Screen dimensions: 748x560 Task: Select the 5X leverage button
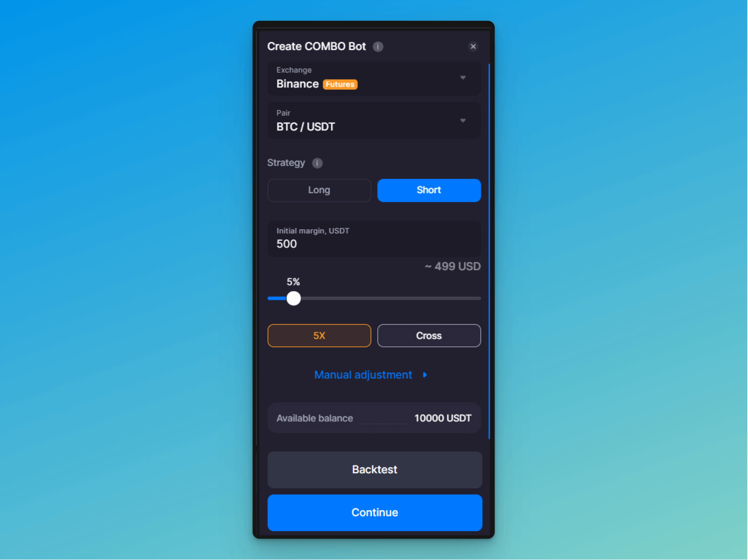[319, 335]
